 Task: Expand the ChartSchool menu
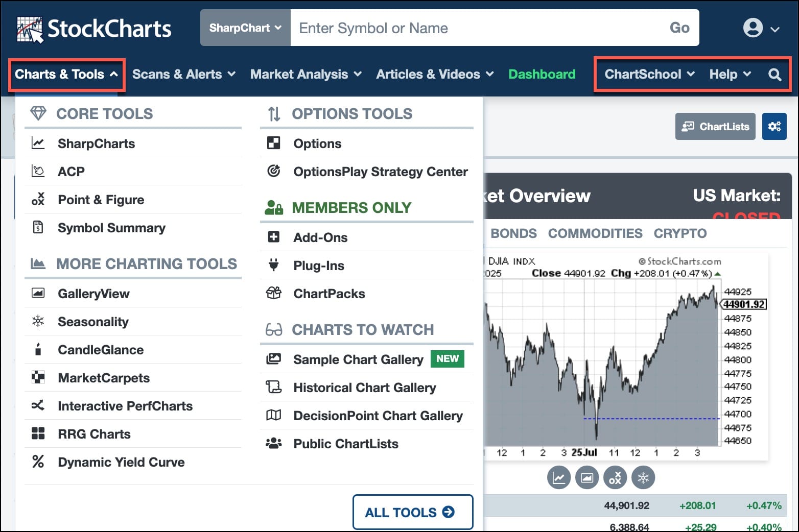coord(649,75)
